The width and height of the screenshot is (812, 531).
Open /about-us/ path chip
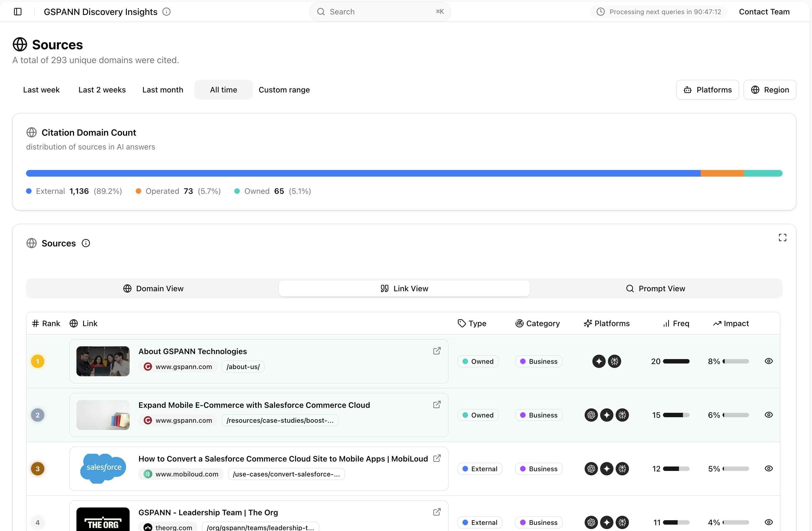[x=243, y=367]
